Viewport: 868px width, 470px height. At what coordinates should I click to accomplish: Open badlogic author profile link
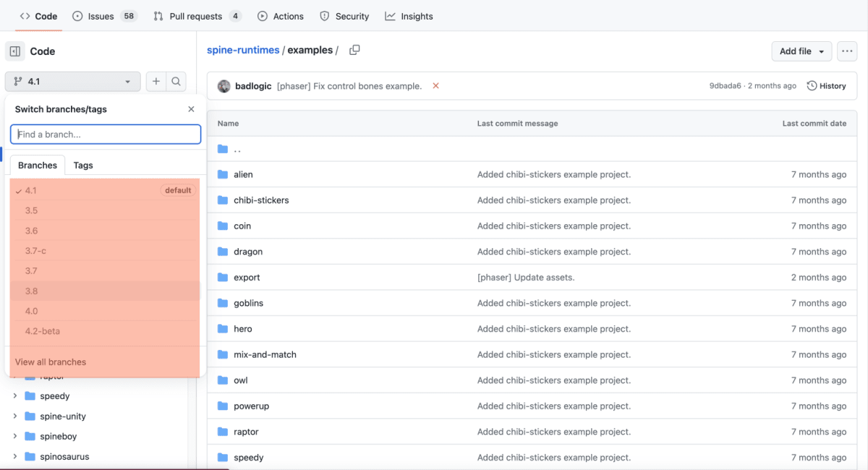(x=253, y=86)
